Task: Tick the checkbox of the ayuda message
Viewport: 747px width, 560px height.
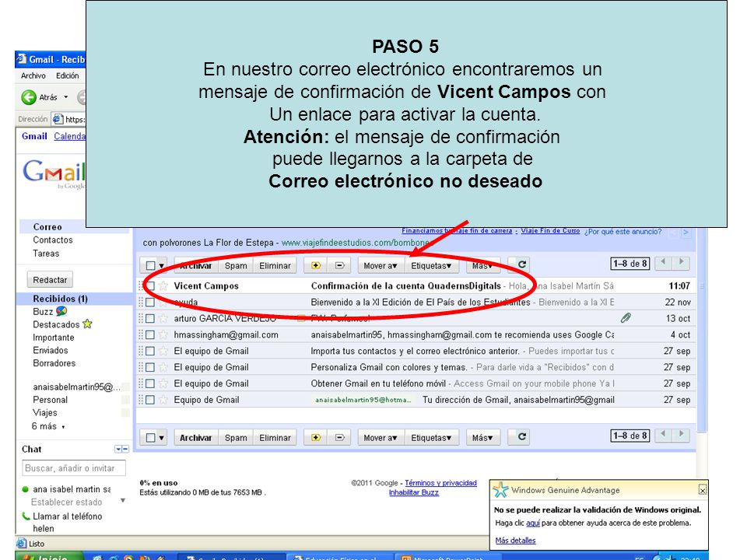Action: [x=150, y=302]
